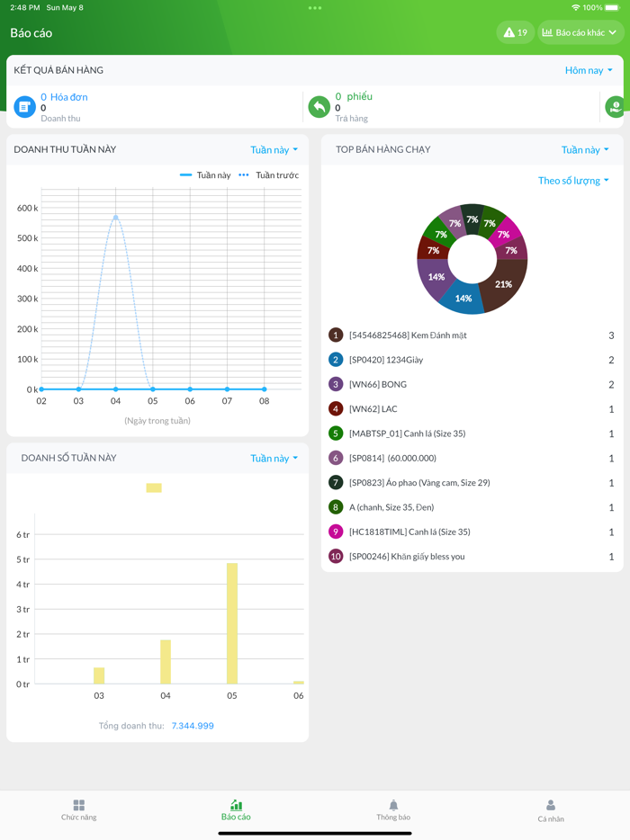The image size is (630, 840).
Task: Select rank 4 badge for LAC
Action: [336, 409]
